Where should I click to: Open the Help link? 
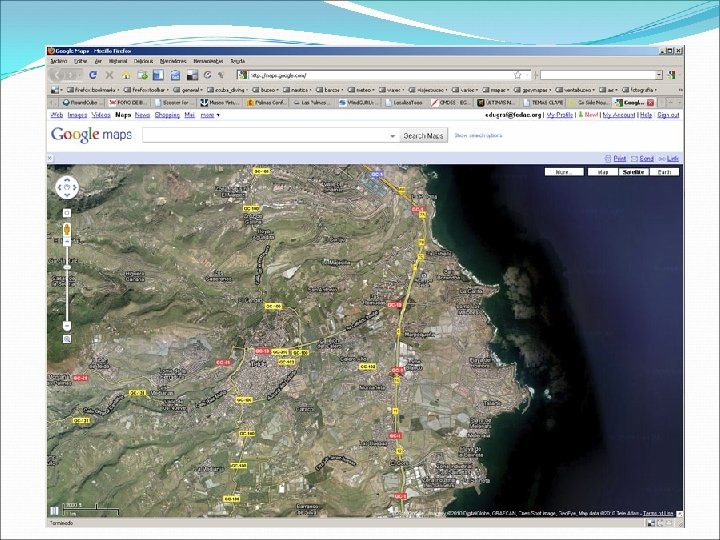(646, 115)
